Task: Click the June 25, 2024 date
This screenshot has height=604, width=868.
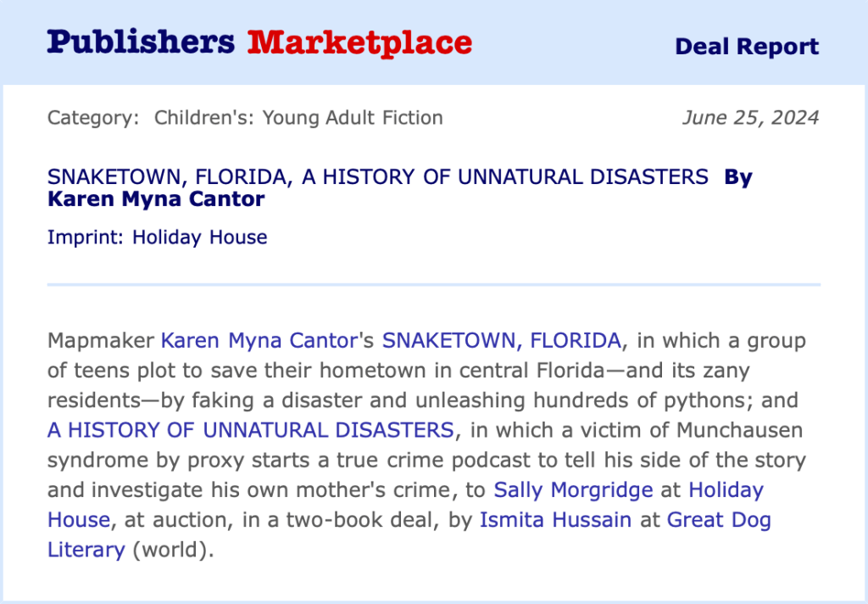Action: (750, 118)
